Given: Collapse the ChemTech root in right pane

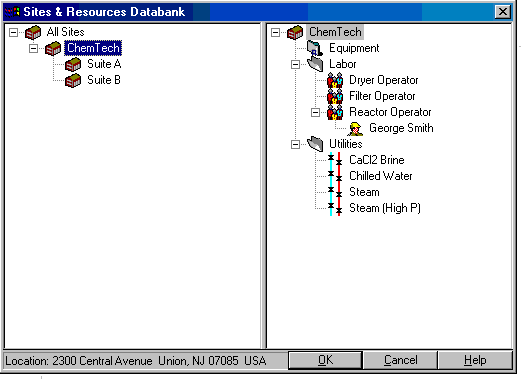Looking at the screenshot, I should coord(275,32).
